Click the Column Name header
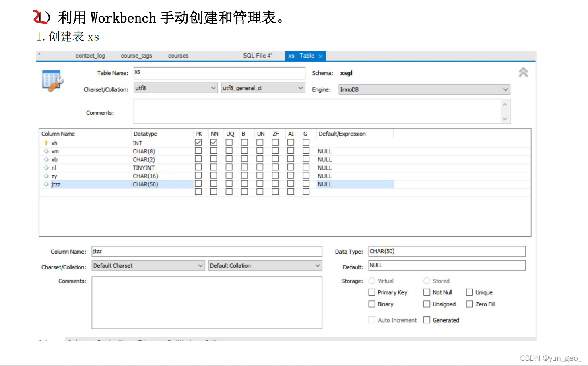The width and height of the screenshot is (588, 366). pyautogui.click(x=58, y=134)
